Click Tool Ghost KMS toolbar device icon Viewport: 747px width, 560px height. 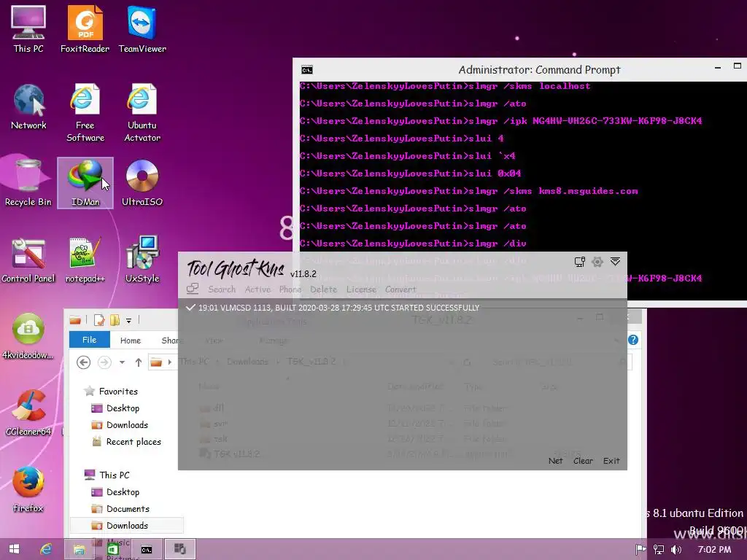(x=193, y=288)
